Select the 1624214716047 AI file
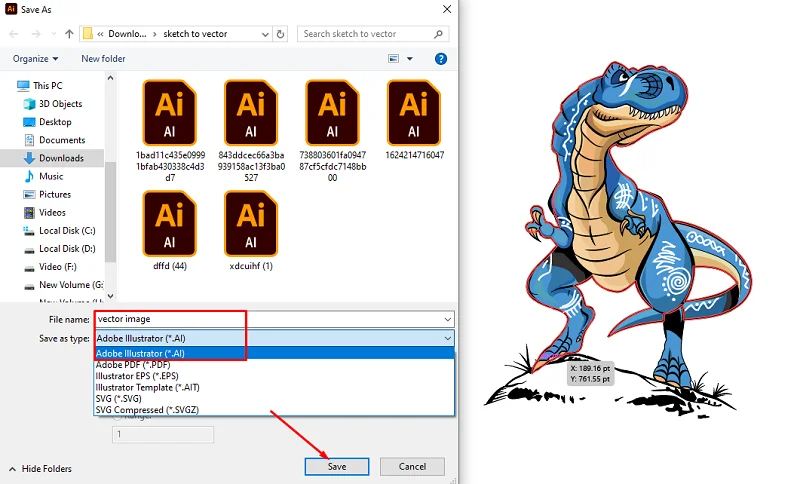 click(x=414, y=120)
